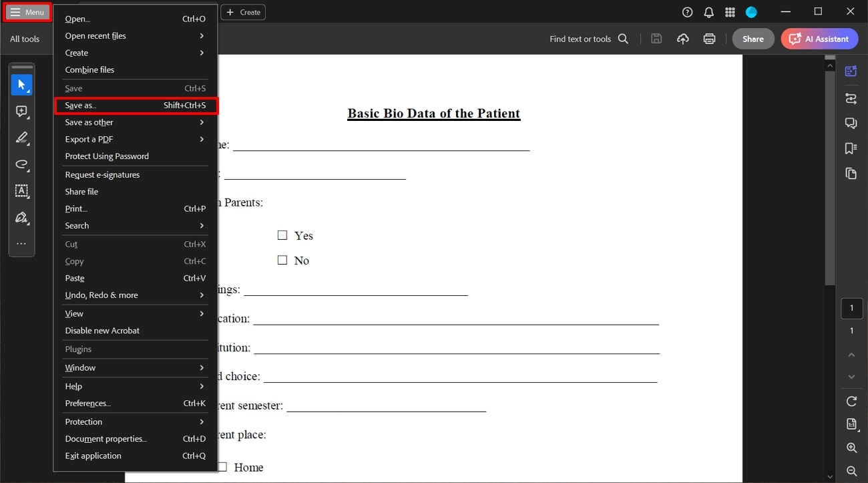Click the floppy disk save icon
Viewport: 868px width, 483px height.
coord(656,39)
